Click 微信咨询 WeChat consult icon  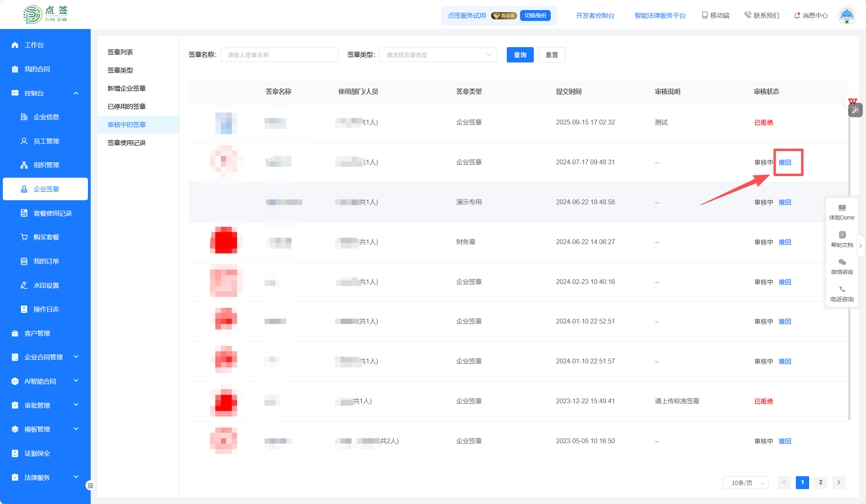[842, 262]
